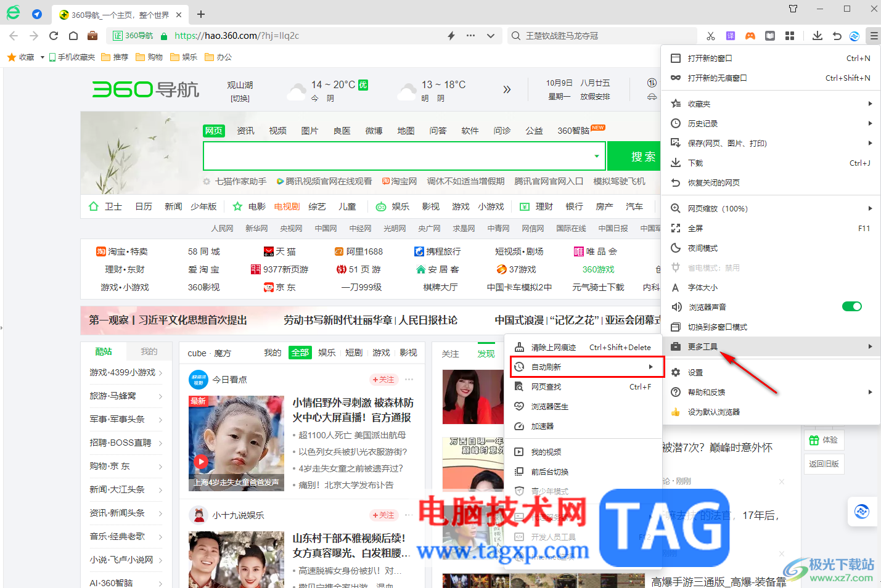The height and width of the screenshot is (588, 881).
Task: Open the 上海4岁走失女童 news thumbnail
Action: (x=236, y=443)
